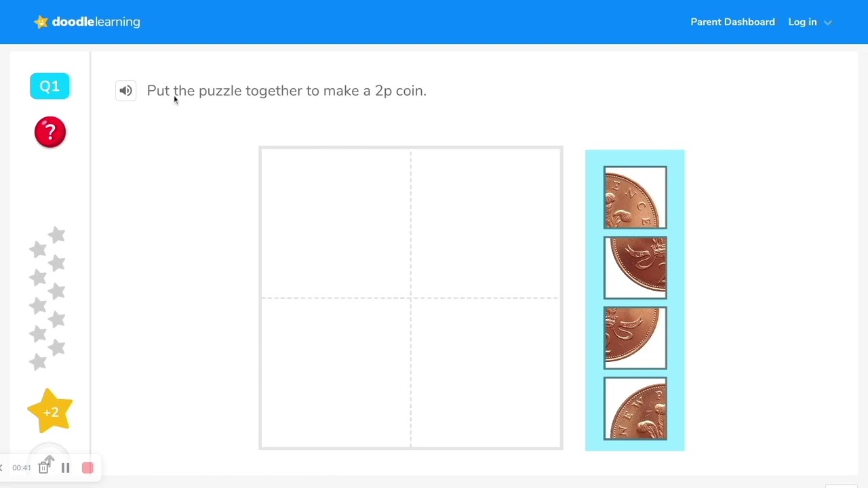Image resolution: width=868 pixels, height=488 pixels.
Task: Select the coin piece showing 'ENCE' letters
Action: (x=635, y=197)
